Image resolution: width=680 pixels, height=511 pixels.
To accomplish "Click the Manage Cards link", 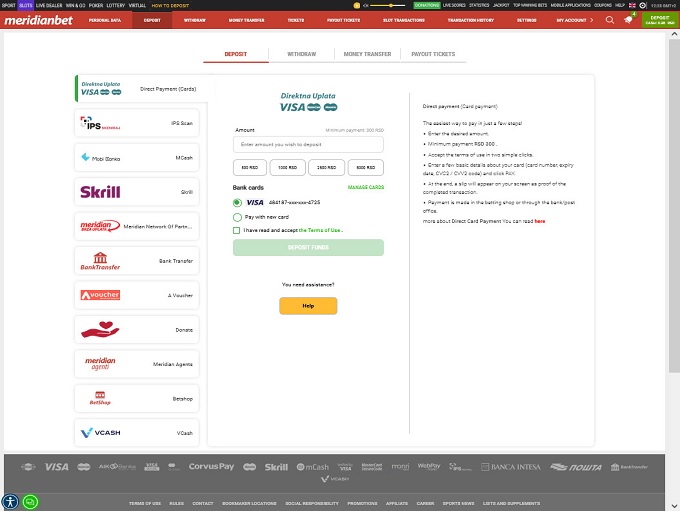I will tap(365, 187).
